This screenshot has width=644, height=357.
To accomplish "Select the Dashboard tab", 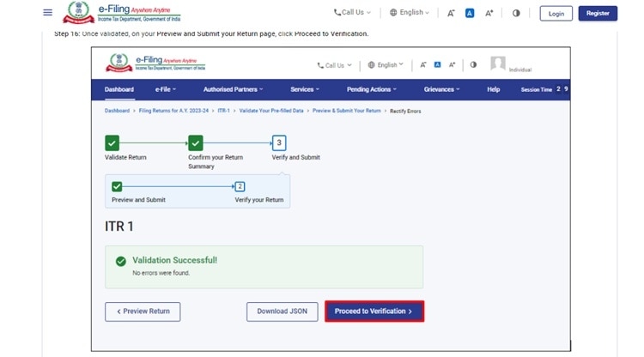I will click(119, 89).
